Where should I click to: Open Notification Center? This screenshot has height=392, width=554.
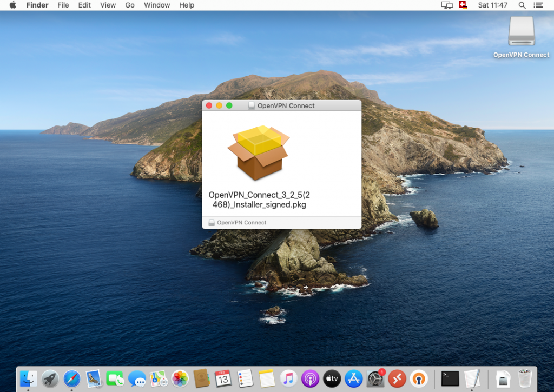[x=538, y=5]
